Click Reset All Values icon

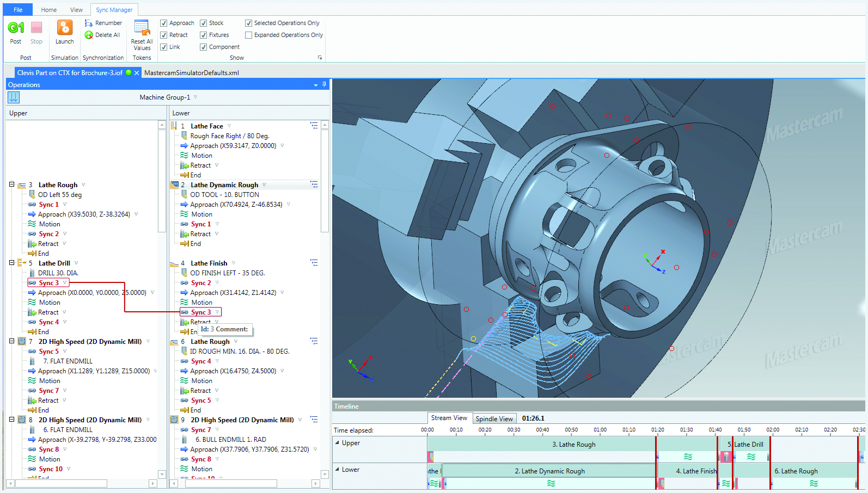coord(142,28)
